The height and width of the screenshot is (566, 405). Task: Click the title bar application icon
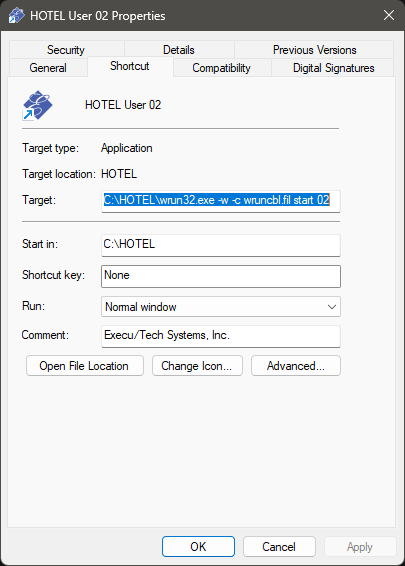pos(17,16)
